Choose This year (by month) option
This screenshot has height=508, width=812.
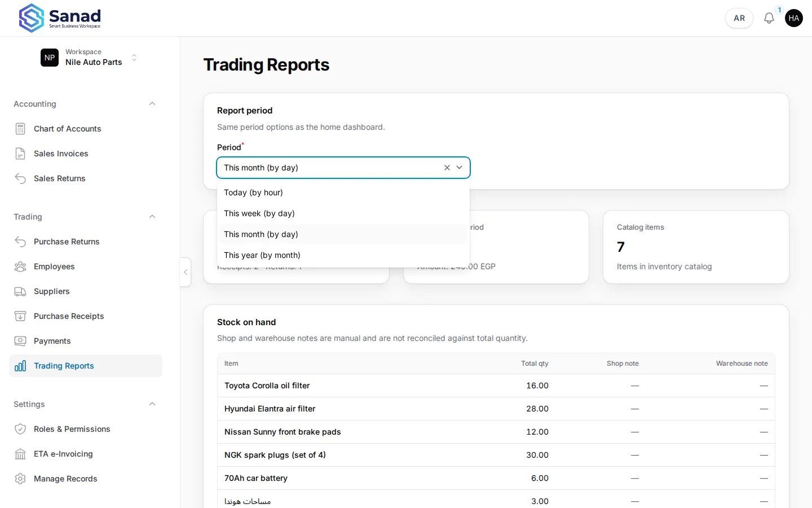click(x=343, y=255)
